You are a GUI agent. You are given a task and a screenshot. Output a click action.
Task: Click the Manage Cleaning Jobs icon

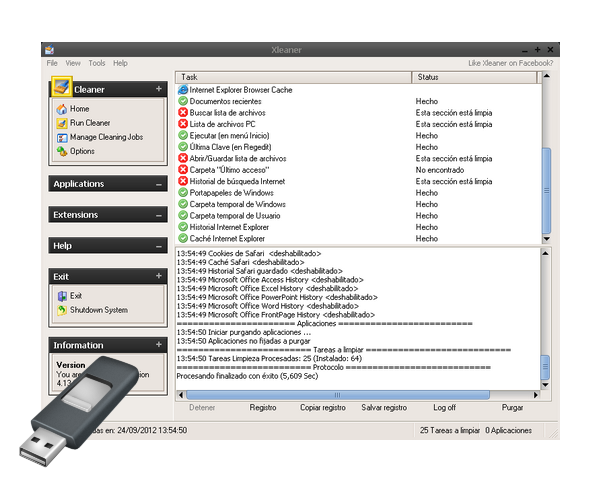[x=62, y=137]
